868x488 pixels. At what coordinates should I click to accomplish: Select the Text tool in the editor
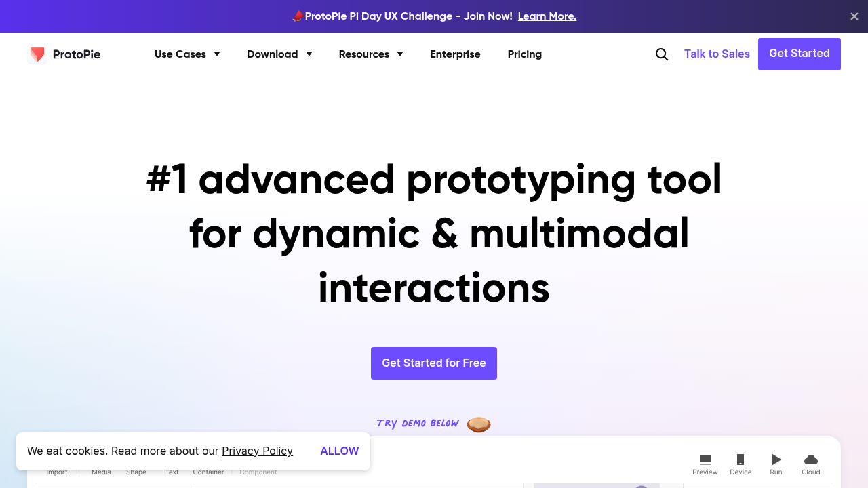[172, 472]
